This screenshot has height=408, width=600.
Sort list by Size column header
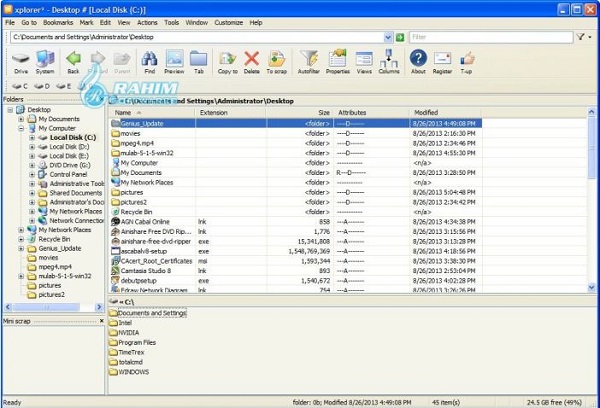tap(323, 113)
